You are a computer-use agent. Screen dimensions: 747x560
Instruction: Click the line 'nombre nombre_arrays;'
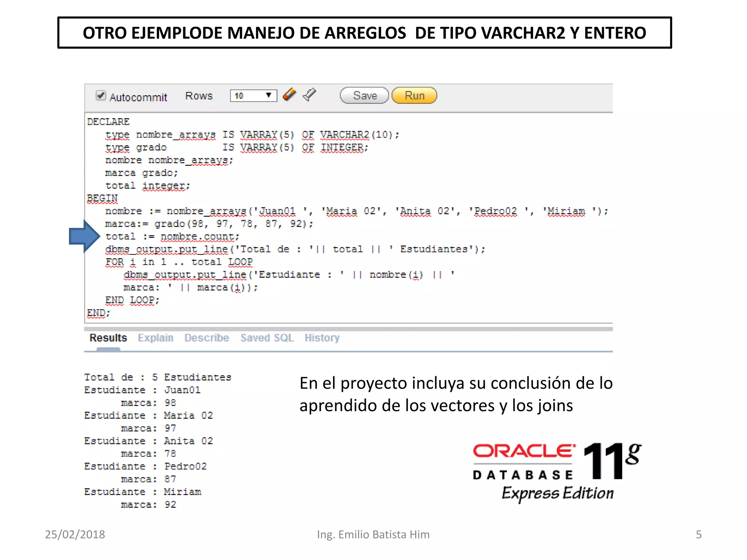click(169, 160)
